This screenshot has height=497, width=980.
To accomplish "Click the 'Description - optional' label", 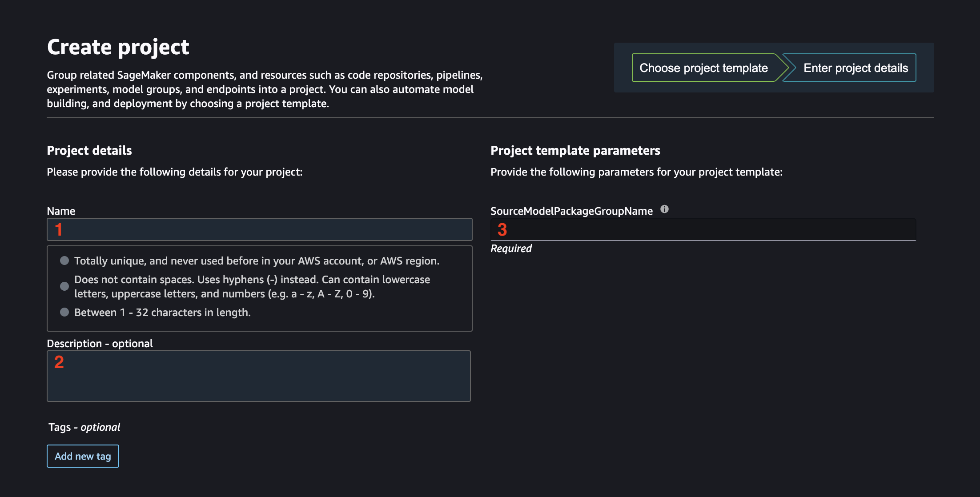I will [100, 344].
